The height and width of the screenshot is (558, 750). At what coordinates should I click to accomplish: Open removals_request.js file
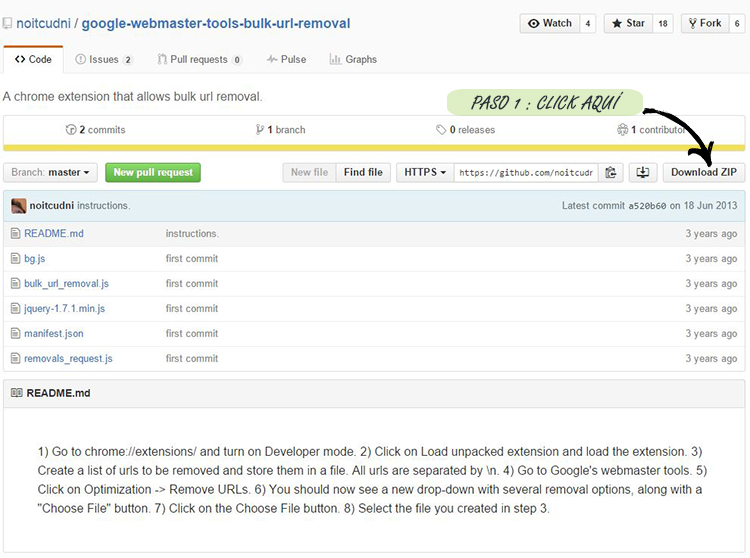(68, 358)
